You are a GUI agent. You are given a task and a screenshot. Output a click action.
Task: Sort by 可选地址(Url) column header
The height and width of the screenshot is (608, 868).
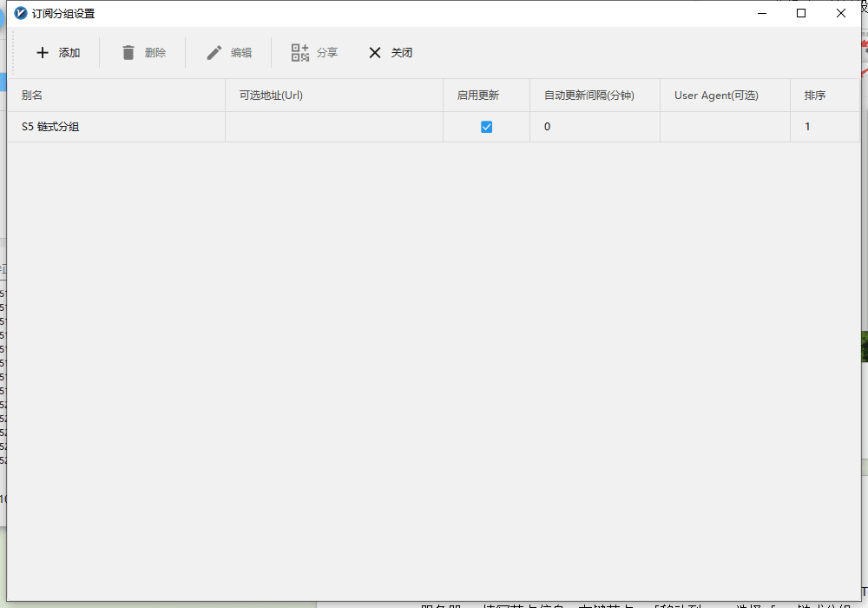271,96
